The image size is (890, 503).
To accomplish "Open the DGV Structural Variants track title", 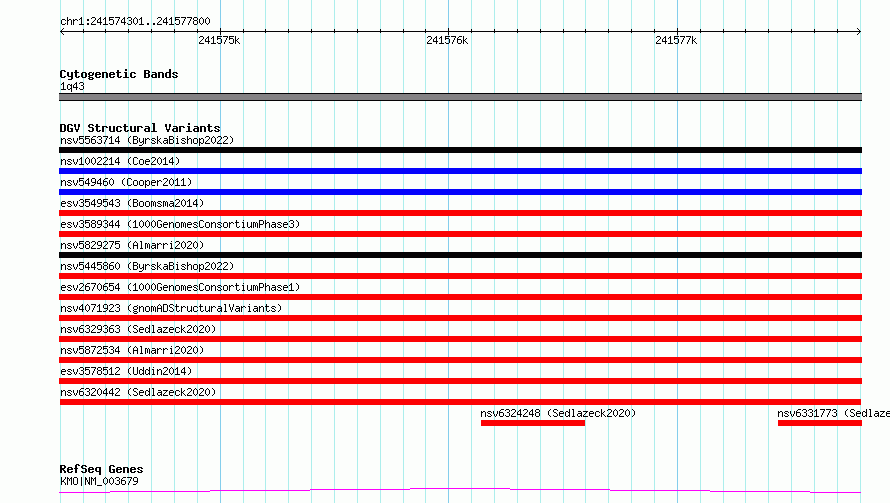I will click(x=140, y=128).
